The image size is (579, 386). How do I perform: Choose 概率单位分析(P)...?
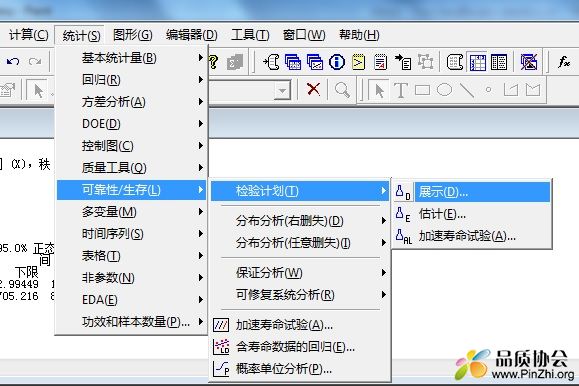[x=300, y=369]
